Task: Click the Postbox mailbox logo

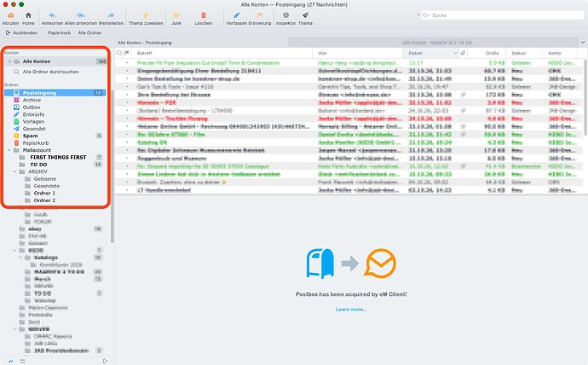Action: tap(320, 264)
